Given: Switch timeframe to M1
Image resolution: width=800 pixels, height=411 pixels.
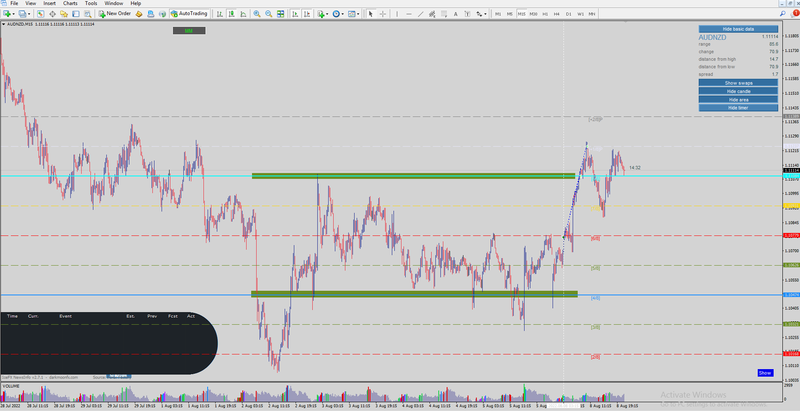Looking at the screenshot, I should point(498,14).
